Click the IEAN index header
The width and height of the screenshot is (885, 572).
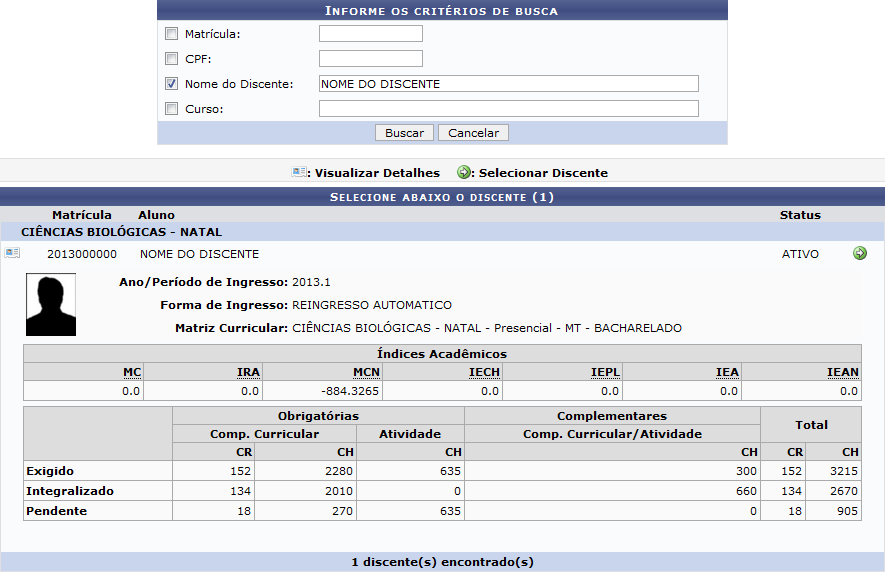pos(842,372)
